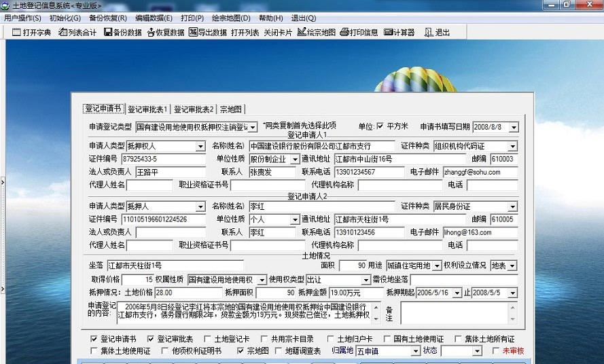Open the 编辑数据(E) menu

(154, 18)
